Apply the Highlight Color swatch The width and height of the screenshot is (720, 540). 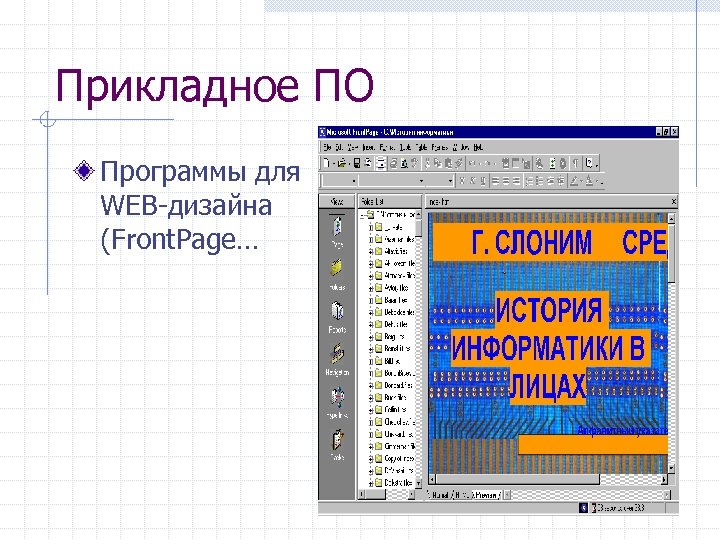[x=574, y=181]
